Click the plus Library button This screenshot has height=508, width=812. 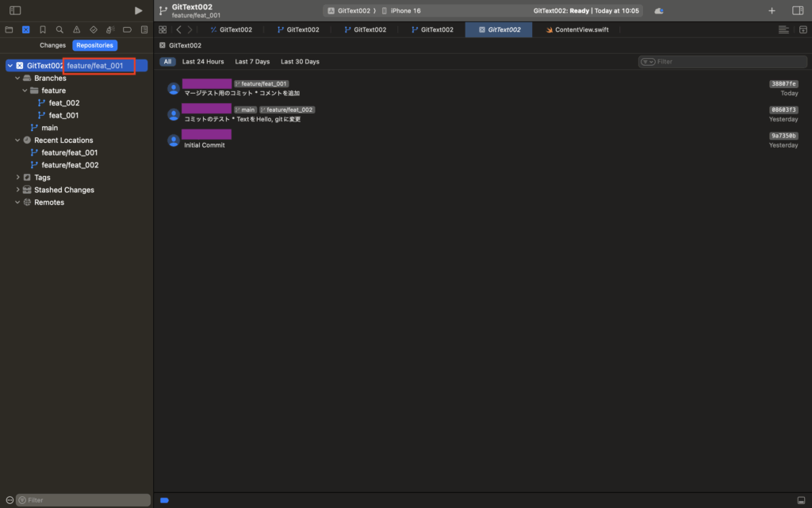(772, 10)
